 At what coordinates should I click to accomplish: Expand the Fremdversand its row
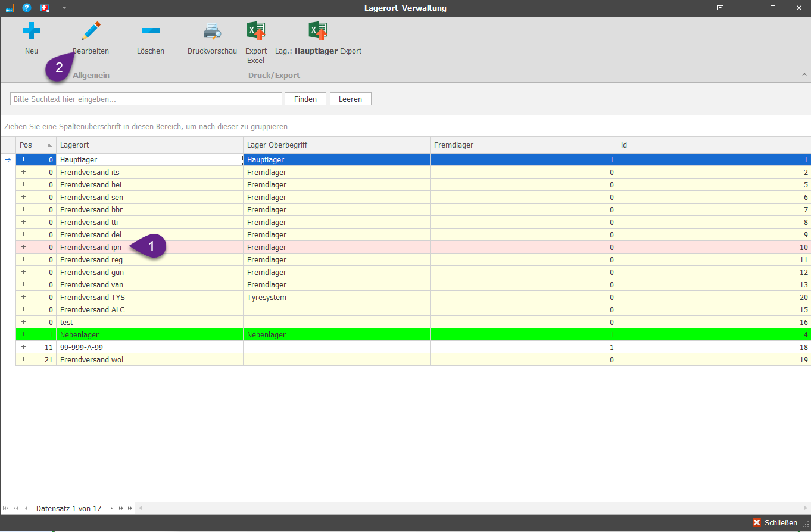[24, 172]
